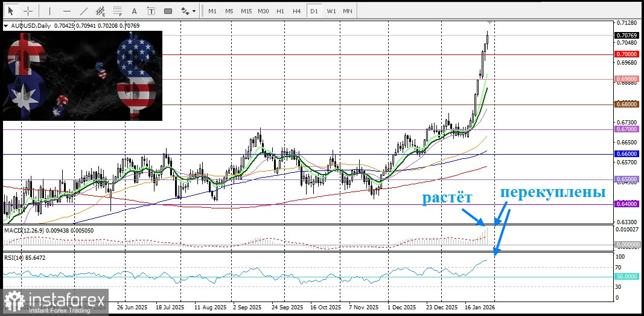Pick the rectangle shape tool
Viewport: 644px width, 316px height.
[x=168, y=11]
